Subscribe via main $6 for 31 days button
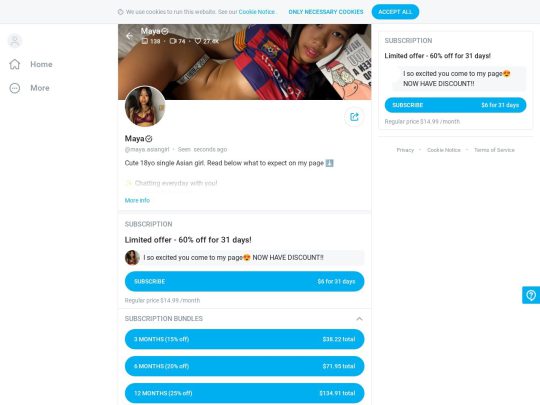540x405 pixels. coord(244,281)
